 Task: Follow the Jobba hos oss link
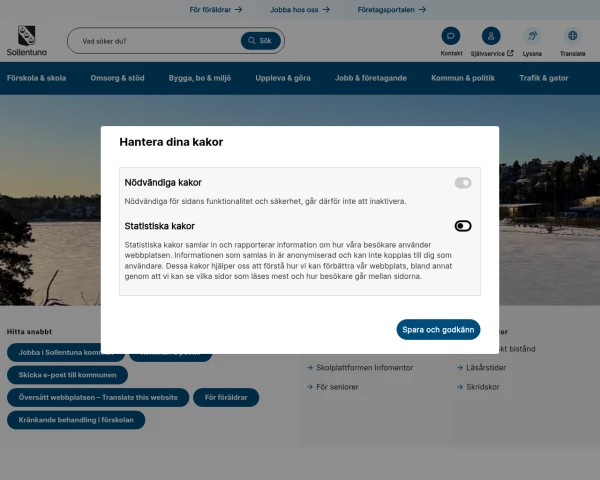[x=300, y=10]
